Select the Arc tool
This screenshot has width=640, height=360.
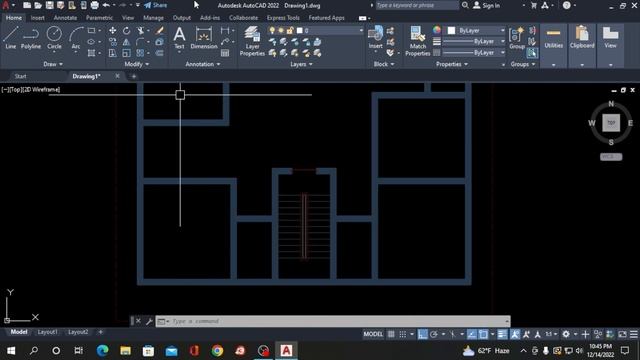(76, 38)
